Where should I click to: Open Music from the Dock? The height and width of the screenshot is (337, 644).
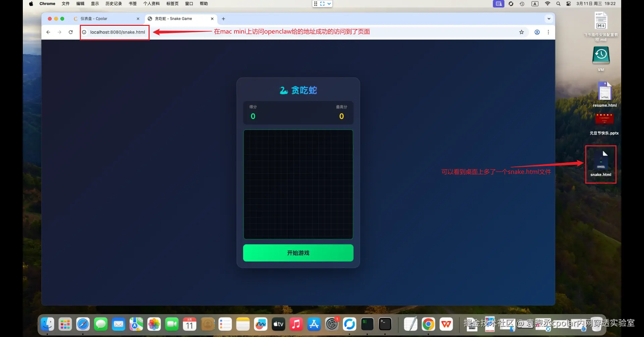[x=296, y=324]
